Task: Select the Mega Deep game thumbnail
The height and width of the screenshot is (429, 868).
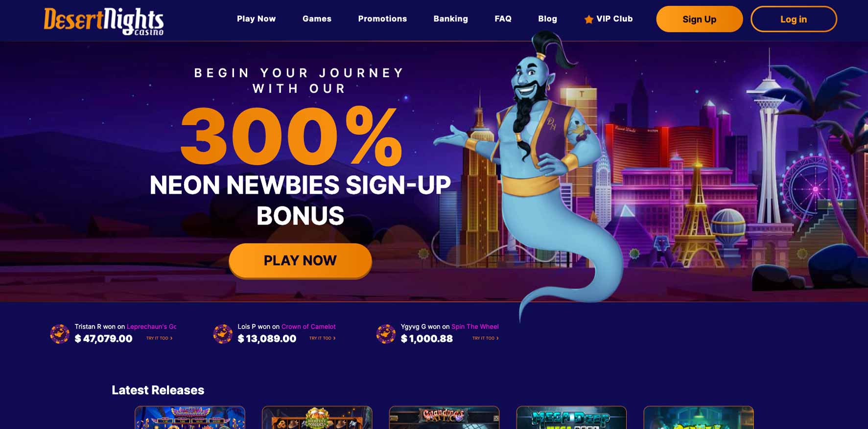Action: [x=571, y=417]
